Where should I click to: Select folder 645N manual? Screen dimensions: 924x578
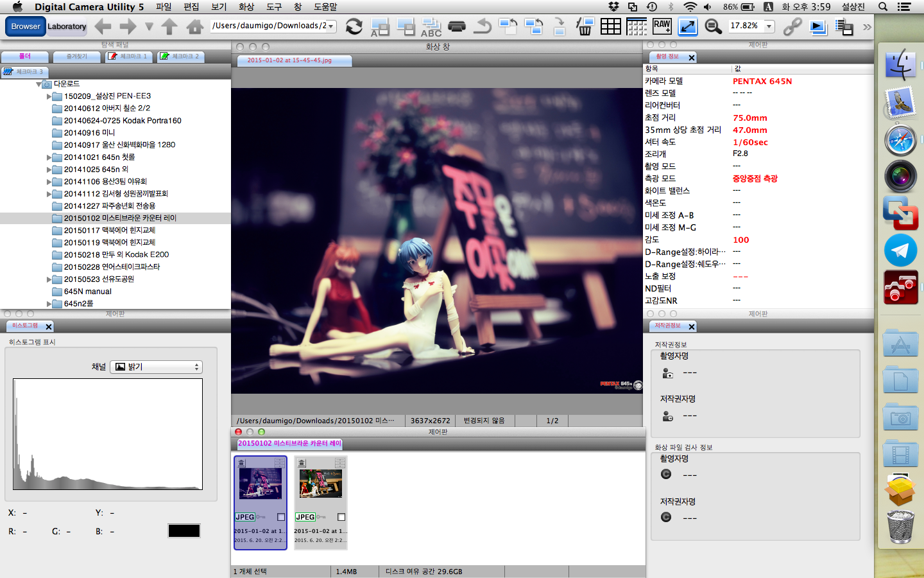click(x=87, y=292)
